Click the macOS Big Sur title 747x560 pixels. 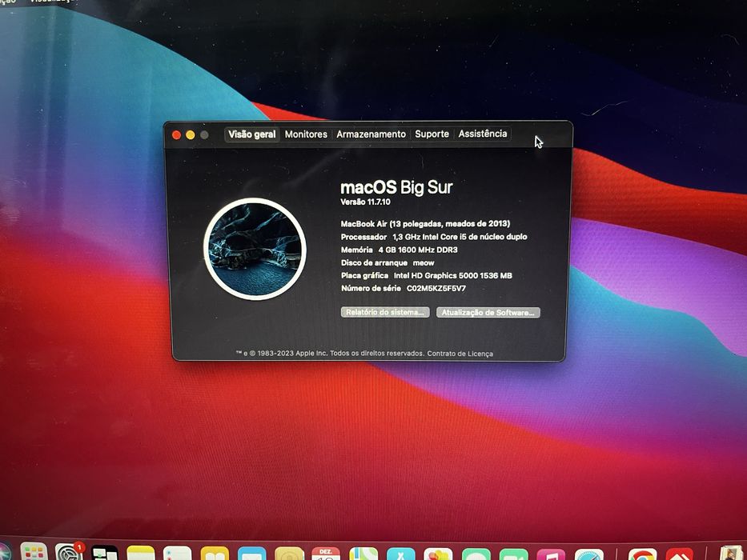(396, 187)
